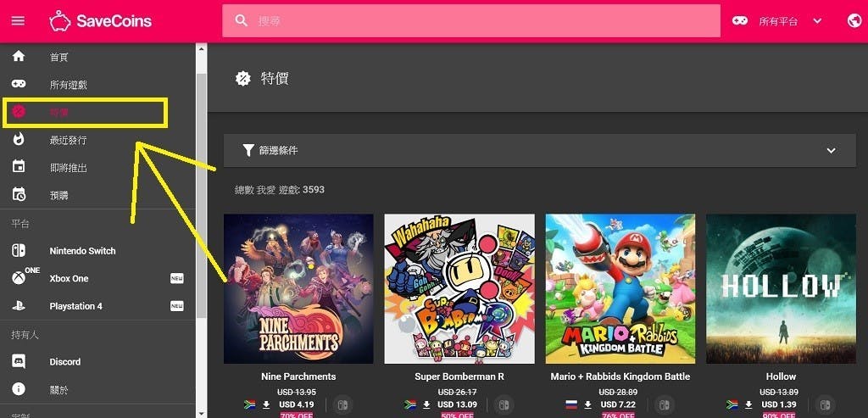Click the sidebar scrollbar down arrow
868x418 pixels.
[202, 413]
